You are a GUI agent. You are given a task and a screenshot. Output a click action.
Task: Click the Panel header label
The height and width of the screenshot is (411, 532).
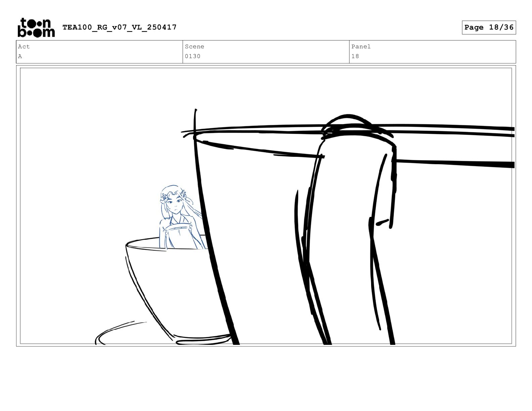point(361,47)
